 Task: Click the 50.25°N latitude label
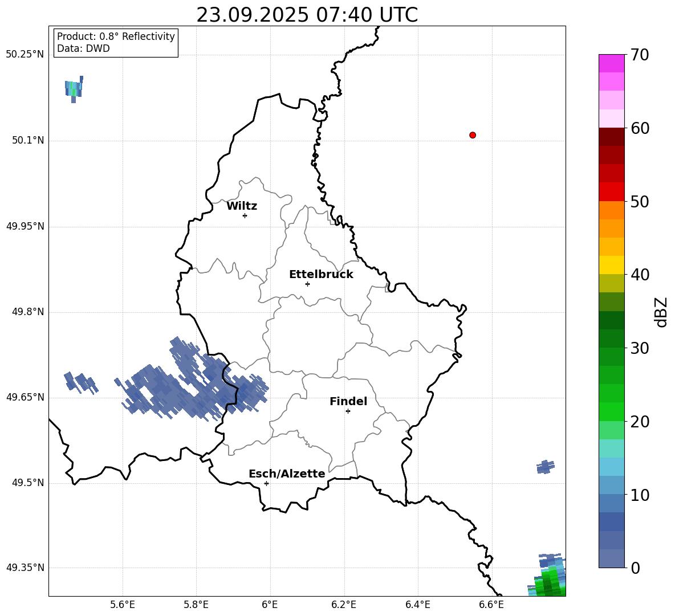coord(25,55)
